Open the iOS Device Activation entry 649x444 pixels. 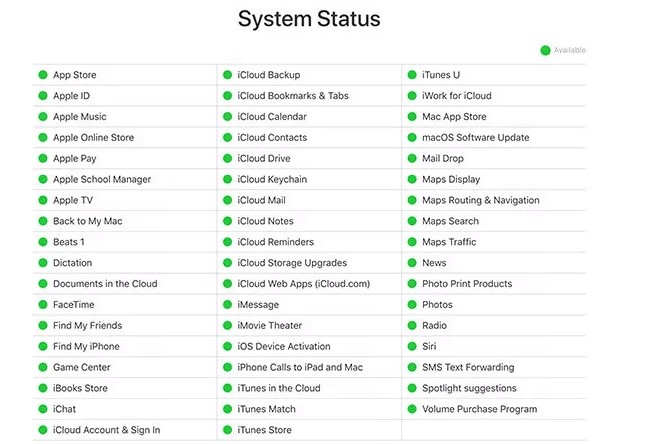(284, 347)
